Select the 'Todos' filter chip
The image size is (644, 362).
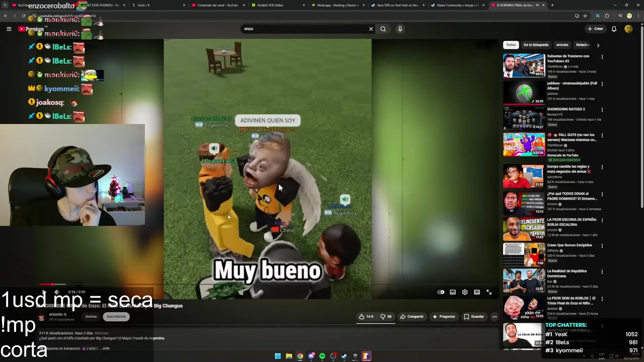coord(511,45)
